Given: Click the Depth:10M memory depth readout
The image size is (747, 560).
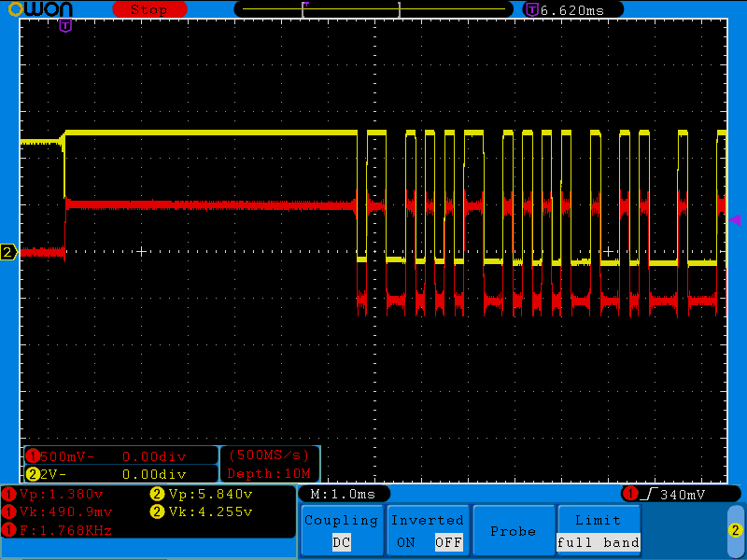Looking at the screenshot, I should 270,474.
